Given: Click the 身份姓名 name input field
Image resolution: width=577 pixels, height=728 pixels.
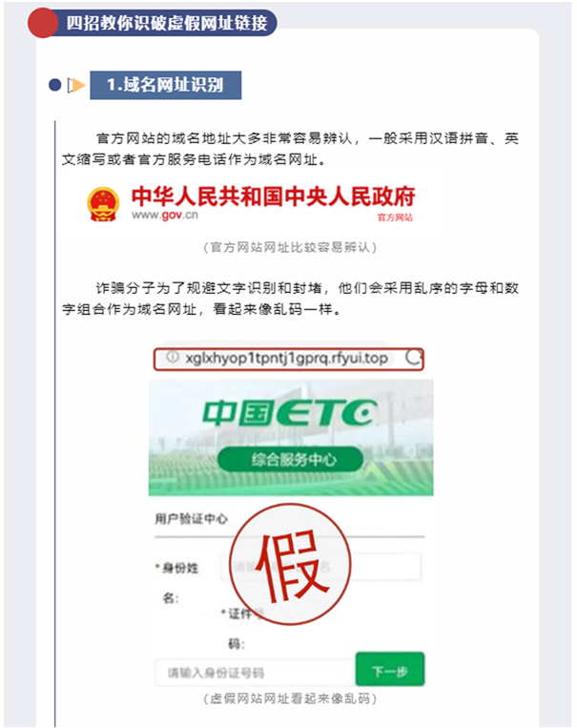Looking at the screenshot, I should (321, 567).
